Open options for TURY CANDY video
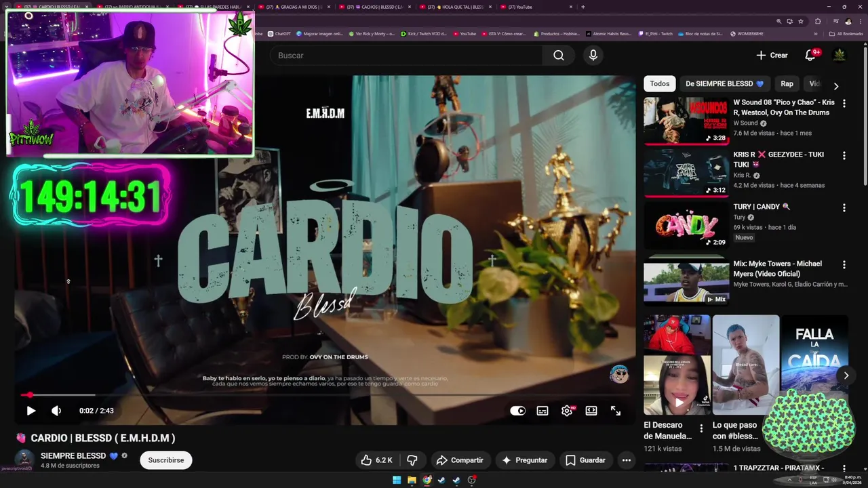 (x=844, y=208)
